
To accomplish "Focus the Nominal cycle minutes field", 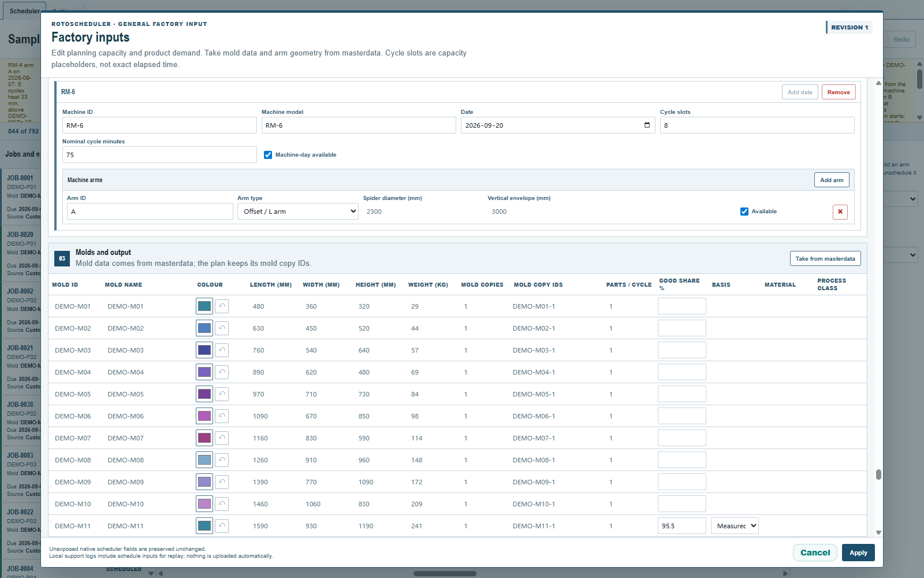I will 159,155.
